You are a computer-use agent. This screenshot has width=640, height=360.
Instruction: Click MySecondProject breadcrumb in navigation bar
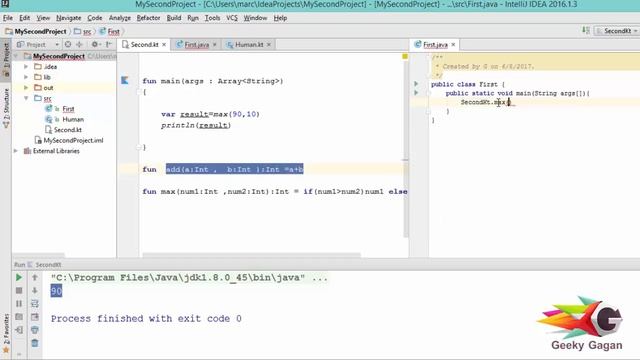(36, 31)
